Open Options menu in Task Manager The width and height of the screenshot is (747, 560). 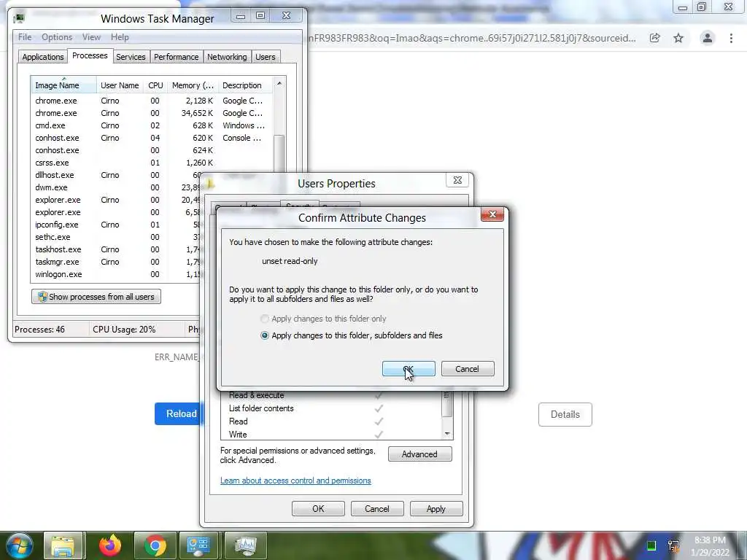coord(57,37)
